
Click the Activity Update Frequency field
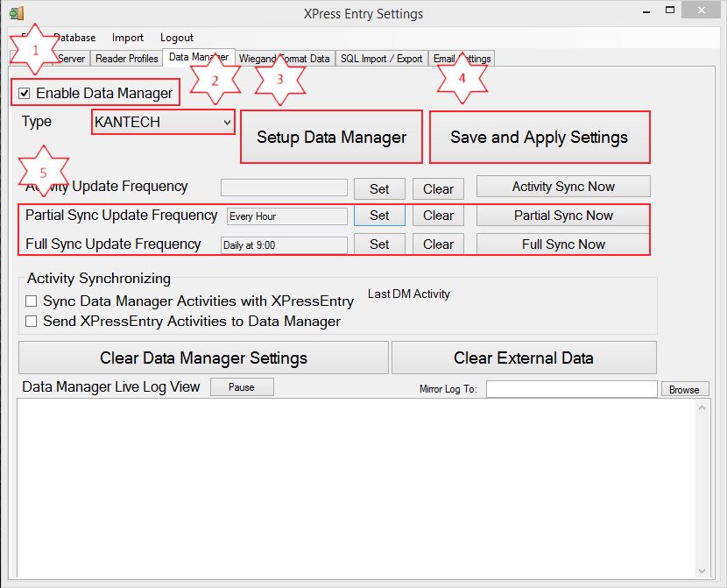284,188
